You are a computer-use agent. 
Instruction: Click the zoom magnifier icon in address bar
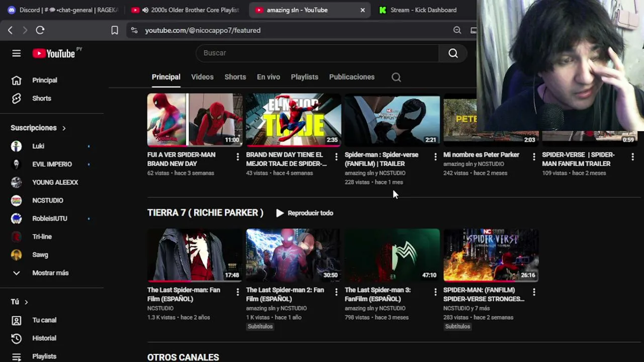pos(457,30)
